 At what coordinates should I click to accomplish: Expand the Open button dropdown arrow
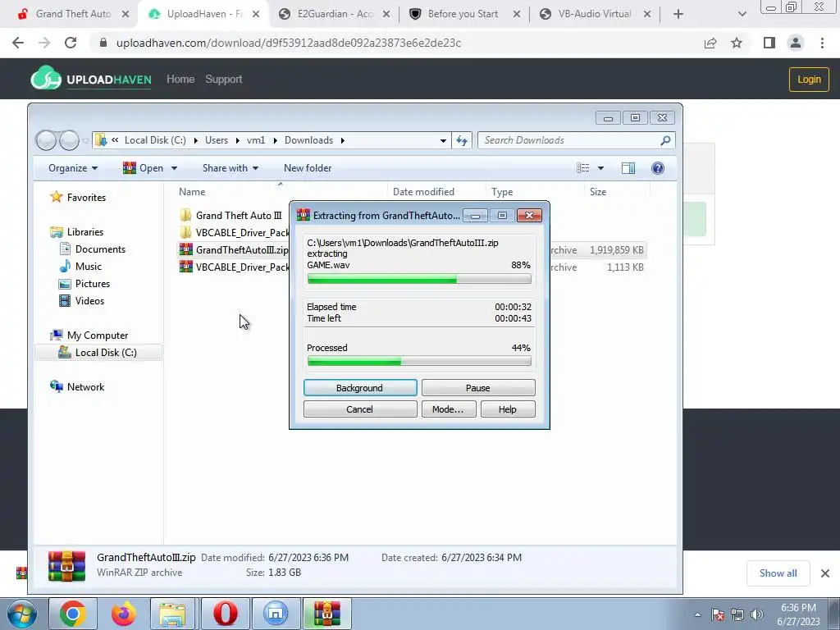pos(174,168)
